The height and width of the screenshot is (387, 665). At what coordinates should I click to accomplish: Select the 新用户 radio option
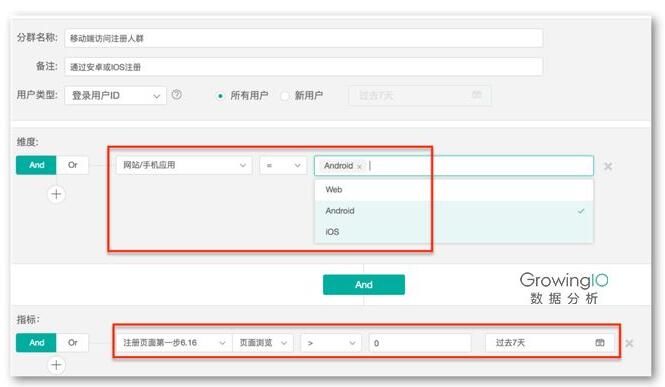point(285,96)
